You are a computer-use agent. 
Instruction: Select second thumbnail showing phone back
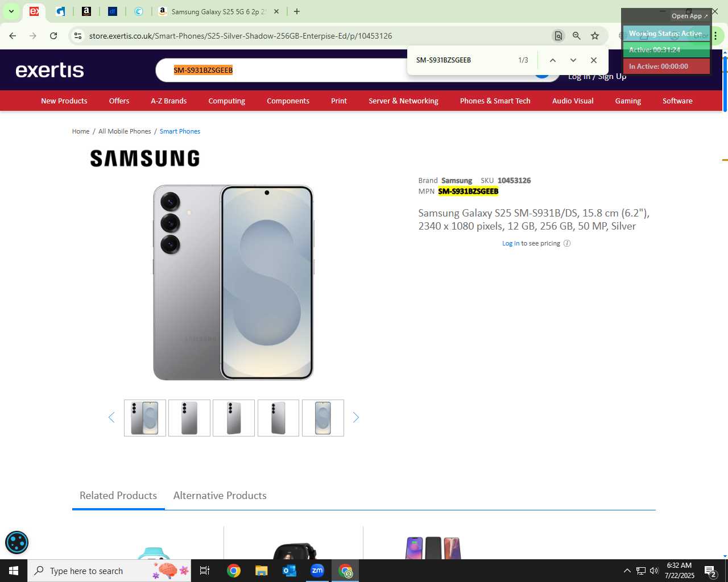pos(189,418)
